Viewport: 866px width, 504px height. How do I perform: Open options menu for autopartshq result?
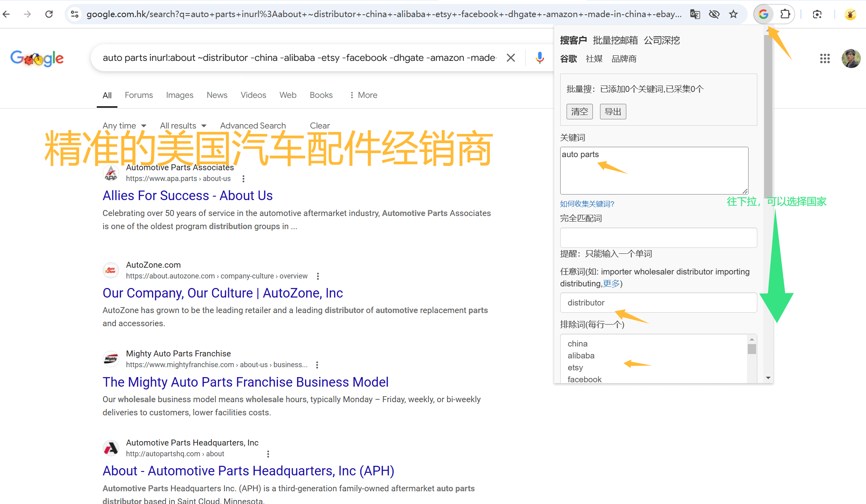pyautogui.click(x=268, y=454)
